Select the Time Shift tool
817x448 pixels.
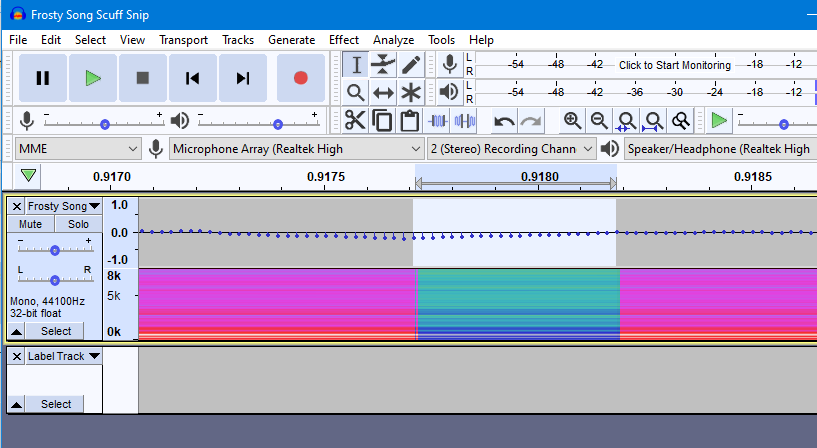pos(383,93)
